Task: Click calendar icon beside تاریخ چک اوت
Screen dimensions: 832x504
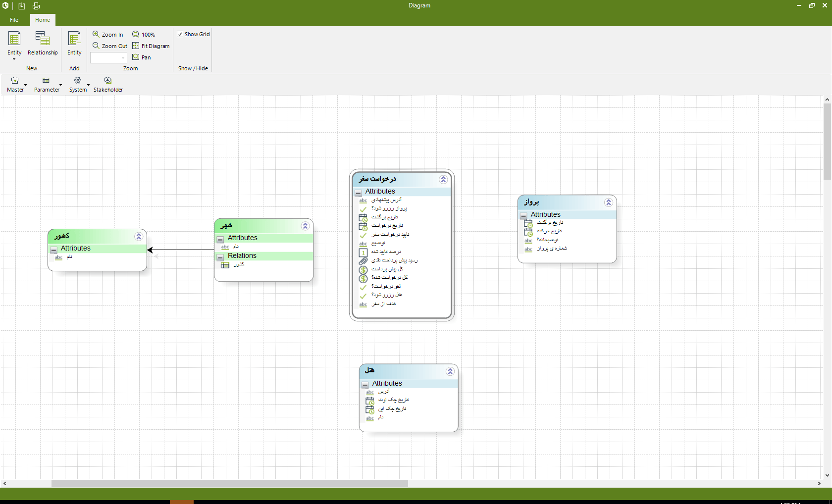Action: [x=370, y=401]
